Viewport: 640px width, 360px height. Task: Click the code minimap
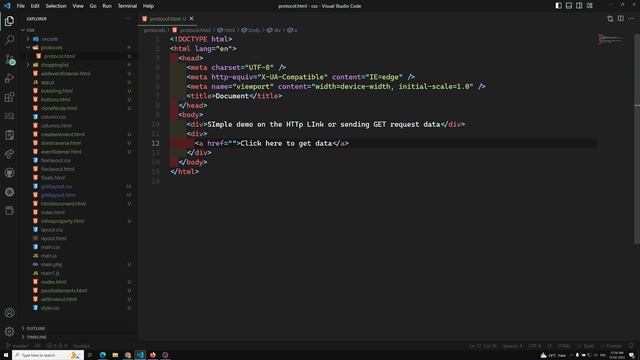(x=610, y=40)
